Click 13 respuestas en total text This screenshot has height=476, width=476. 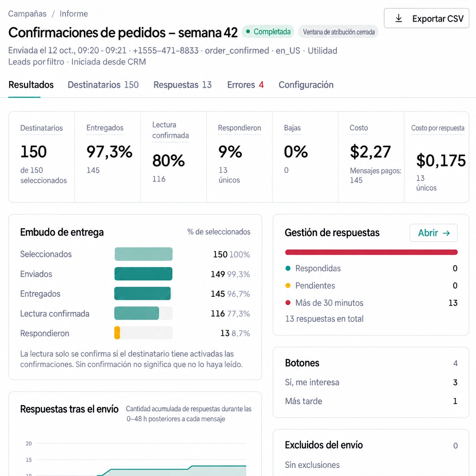coord(324,319)
